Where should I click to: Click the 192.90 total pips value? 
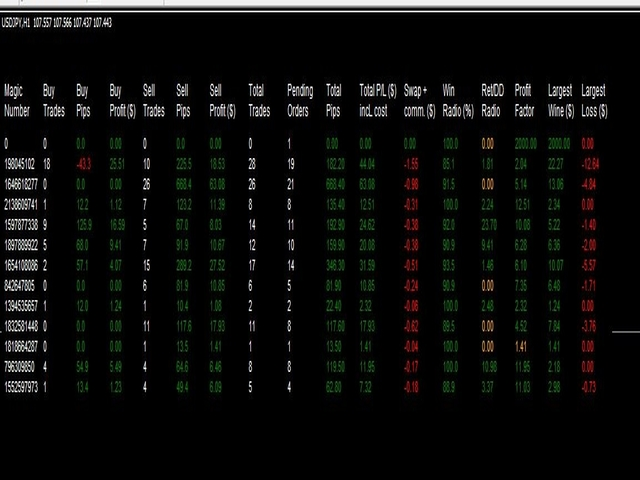[x=336, y=225]
